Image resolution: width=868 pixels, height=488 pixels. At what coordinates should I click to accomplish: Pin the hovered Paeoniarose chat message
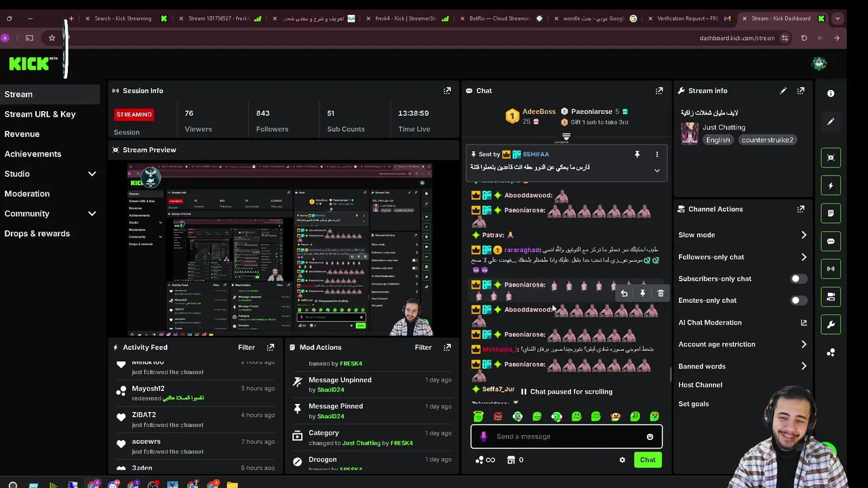pos(642,293)
